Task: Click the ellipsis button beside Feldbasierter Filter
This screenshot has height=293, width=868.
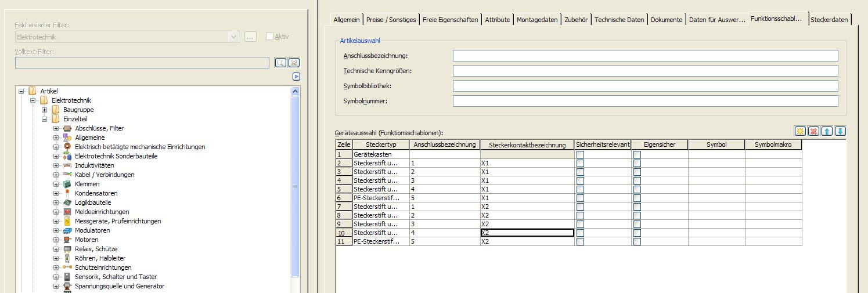Action: 250,37
